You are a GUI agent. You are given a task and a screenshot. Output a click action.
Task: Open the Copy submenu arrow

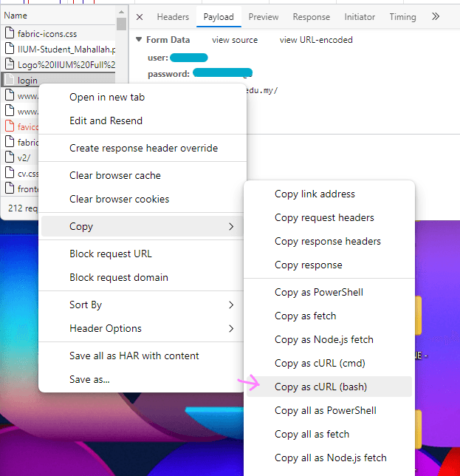tap(231, 226)
